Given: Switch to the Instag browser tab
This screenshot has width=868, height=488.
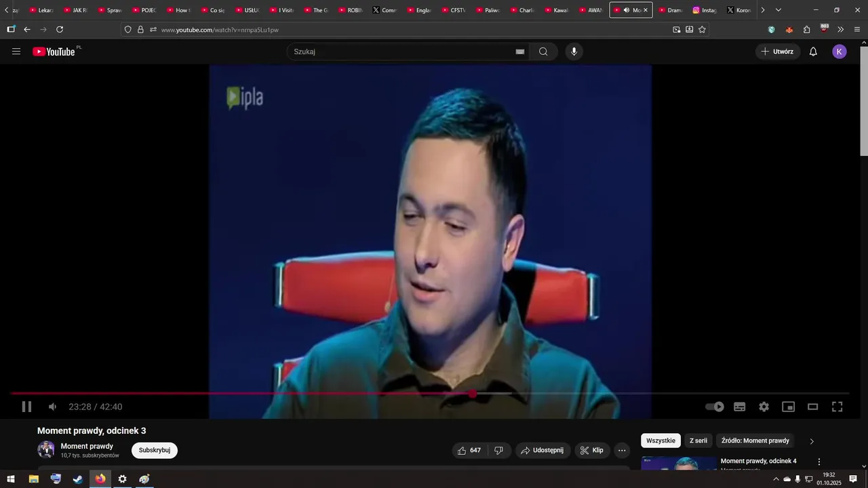Looking at the screenshot, I should click(705, 10).
